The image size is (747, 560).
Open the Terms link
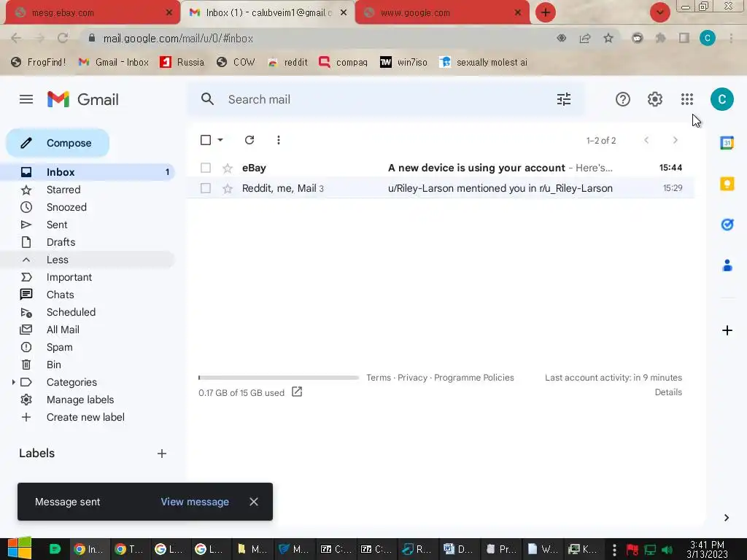[x=379, y=378]
